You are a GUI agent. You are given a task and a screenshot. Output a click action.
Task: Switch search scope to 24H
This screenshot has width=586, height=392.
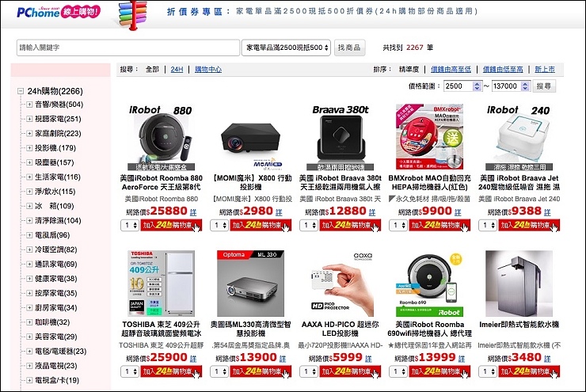(x=177, y=70)
